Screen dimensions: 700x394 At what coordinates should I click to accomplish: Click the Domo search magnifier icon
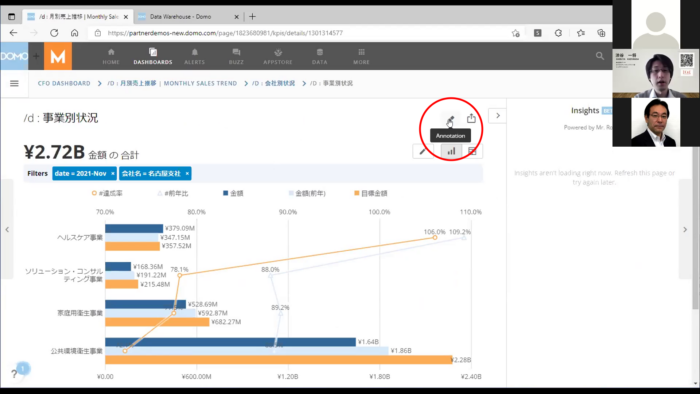click(600, 56)
